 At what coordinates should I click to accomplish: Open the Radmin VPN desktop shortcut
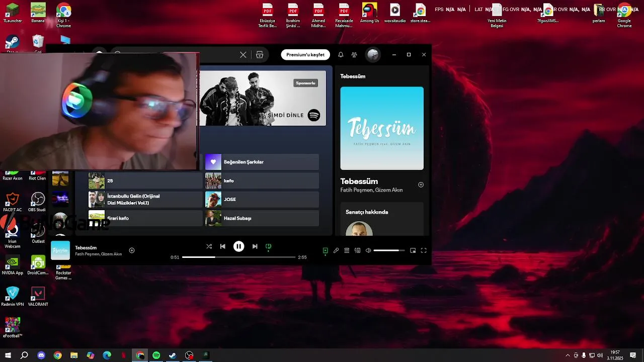pos(13,297)
